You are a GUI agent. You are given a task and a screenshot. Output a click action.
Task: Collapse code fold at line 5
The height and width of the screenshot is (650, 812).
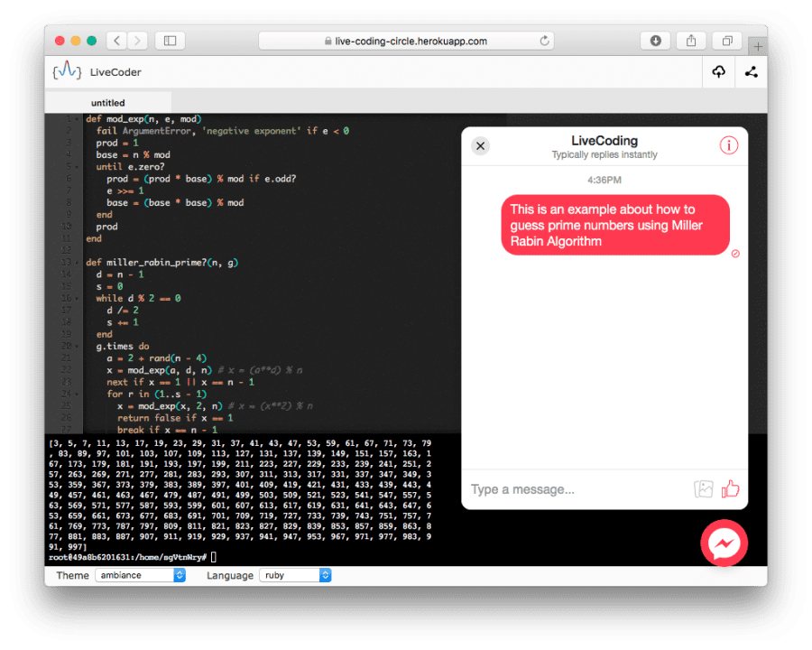[78, 167]
